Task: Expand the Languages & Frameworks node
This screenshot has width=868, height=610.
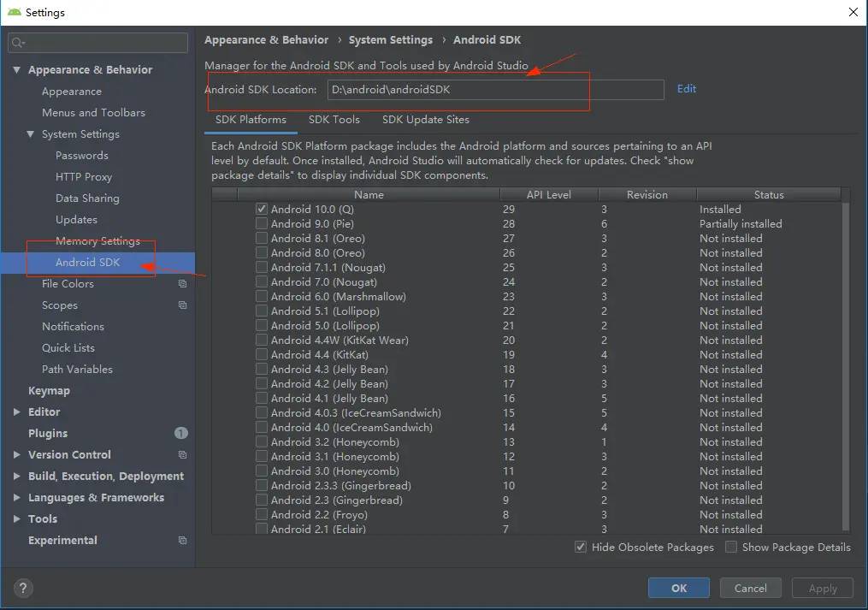Action: [x=16, y=497]
